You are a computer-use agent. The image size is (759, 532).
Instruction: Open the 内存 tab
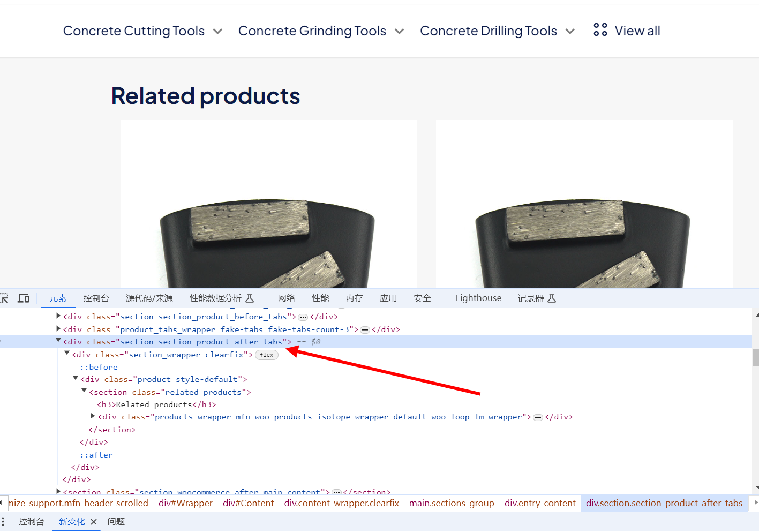[x=355, y=298]
